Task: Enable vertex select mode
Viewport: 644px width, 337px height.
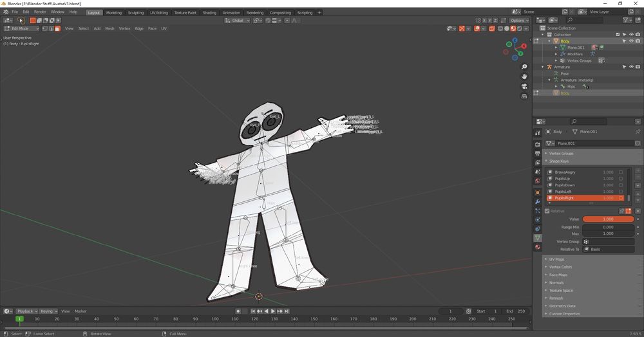Action: click(x=45, y=29)
